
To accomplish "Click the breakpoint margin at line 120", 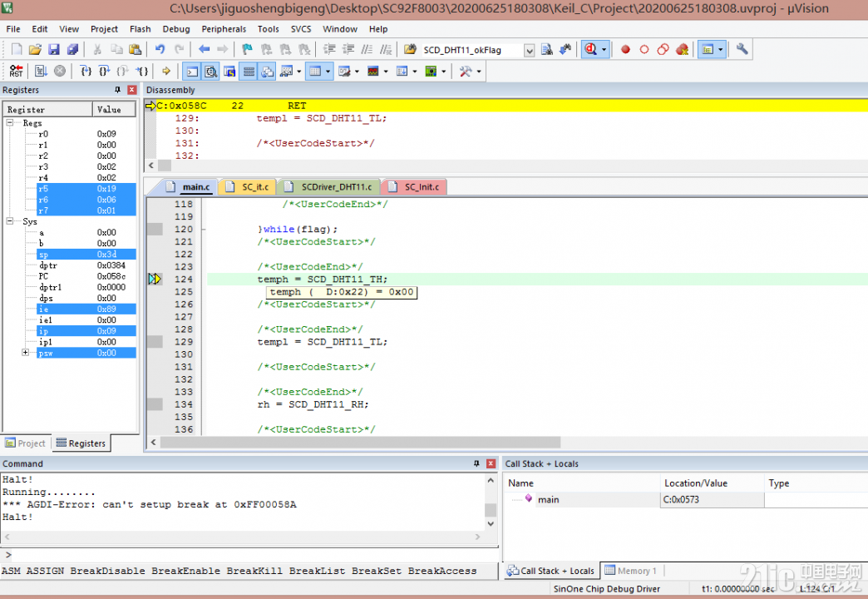I will tap(155, 230).
